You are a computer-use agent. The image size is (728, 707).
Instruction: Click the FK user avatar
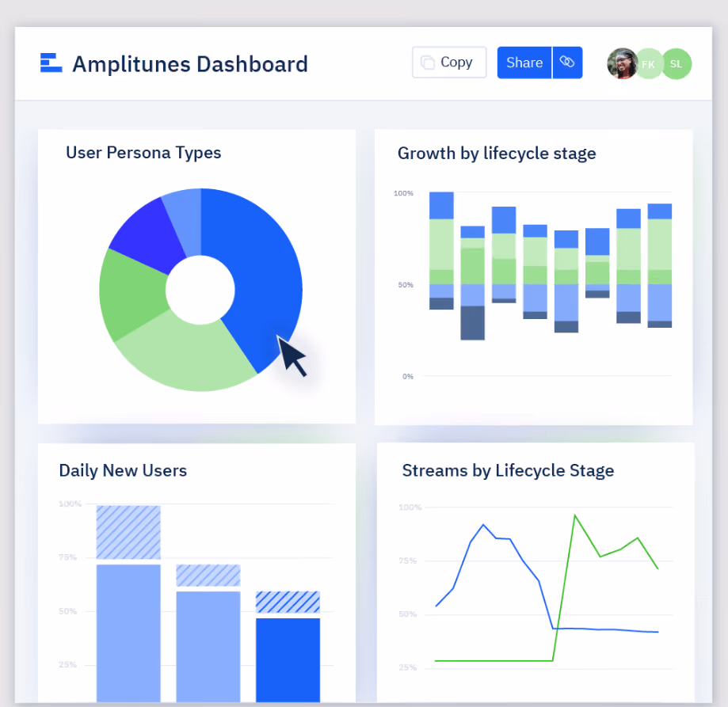[648, 63]
